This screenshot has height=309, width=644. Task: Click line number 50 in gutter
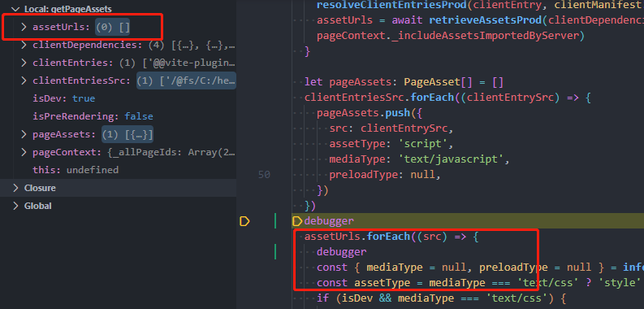click(265, 175)
